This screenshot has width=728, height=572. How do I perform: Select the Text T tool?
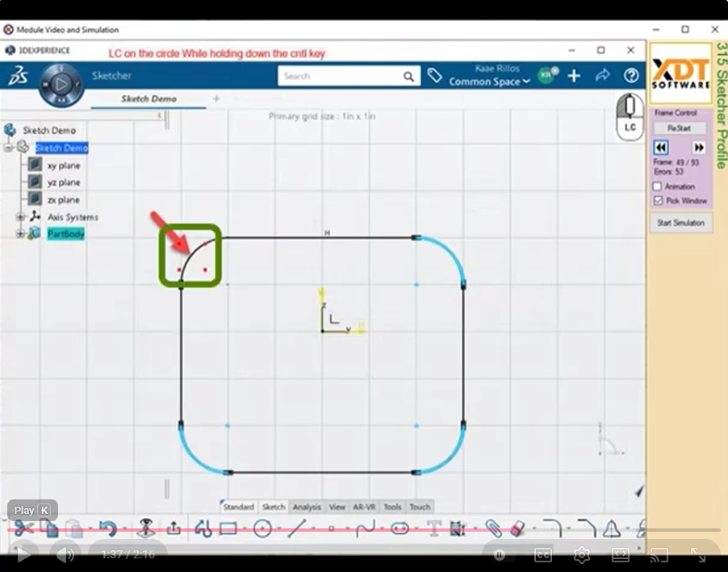433,528
